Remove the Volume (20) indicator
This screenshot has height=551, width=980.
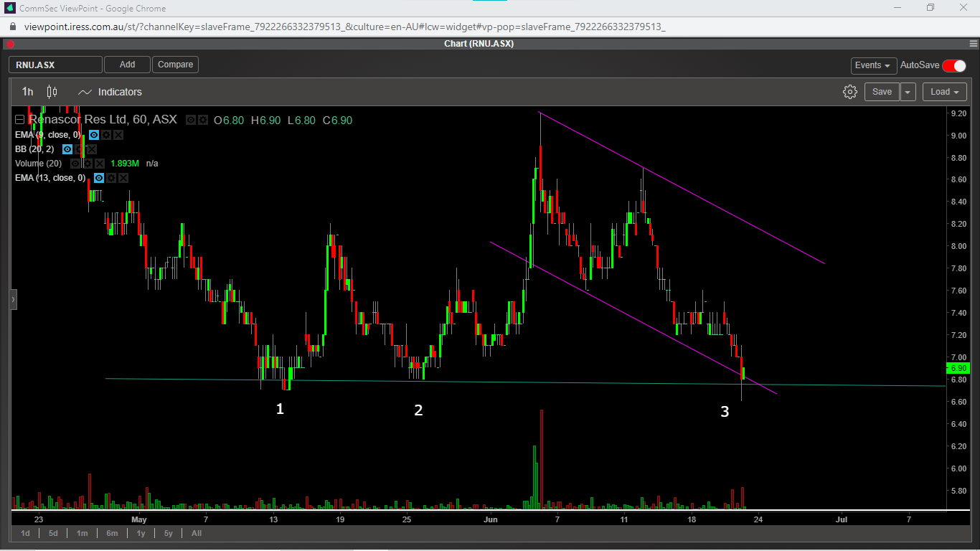pos(100,164)
